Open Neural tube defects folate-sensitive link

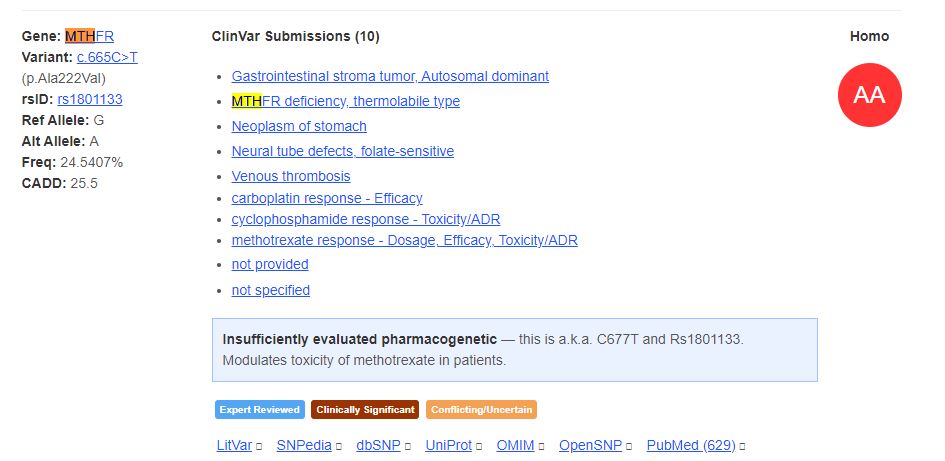coord(342,151)
